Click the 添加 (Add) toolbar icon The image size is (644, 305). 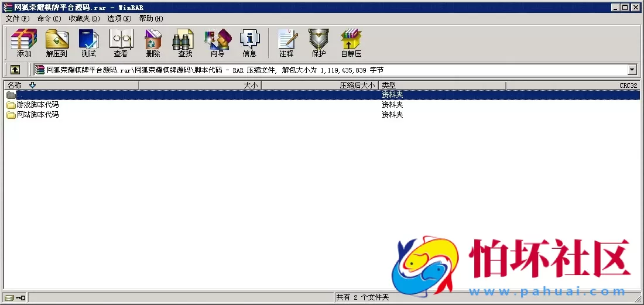(24, 43)
